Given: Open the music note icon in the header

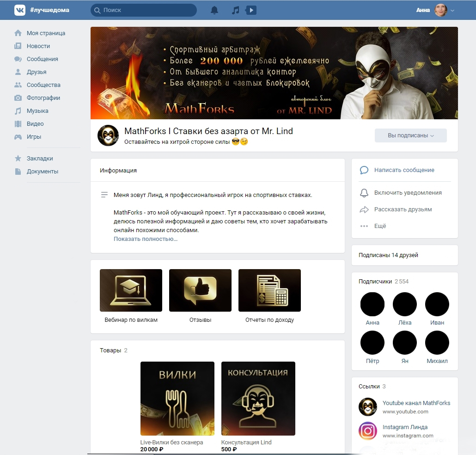Looking at the screenshot, I should [x=235, y=10].
